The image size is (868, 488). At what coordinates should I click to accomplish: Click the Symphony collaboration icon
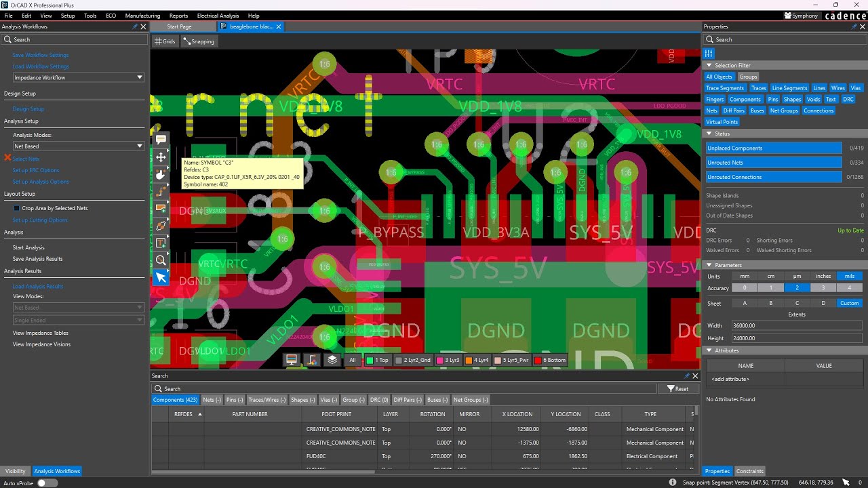[x=801, y=16]
